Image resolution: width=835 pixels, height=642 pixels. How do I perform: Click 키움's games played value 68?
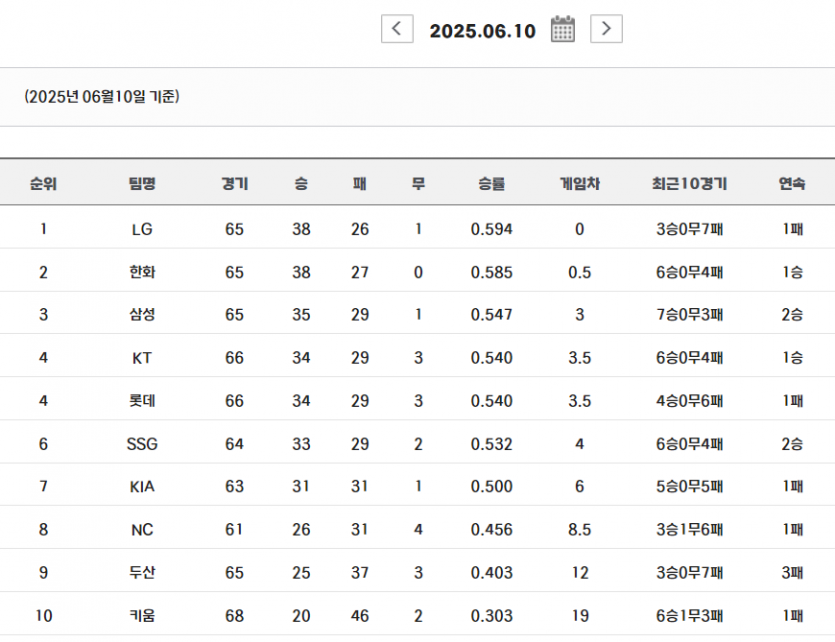coord(234,616)
